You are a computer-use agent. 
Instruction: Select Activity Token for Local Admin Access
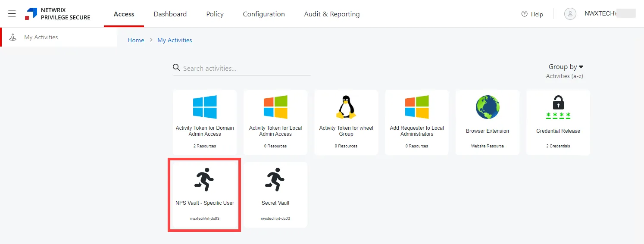pos(275,122)
